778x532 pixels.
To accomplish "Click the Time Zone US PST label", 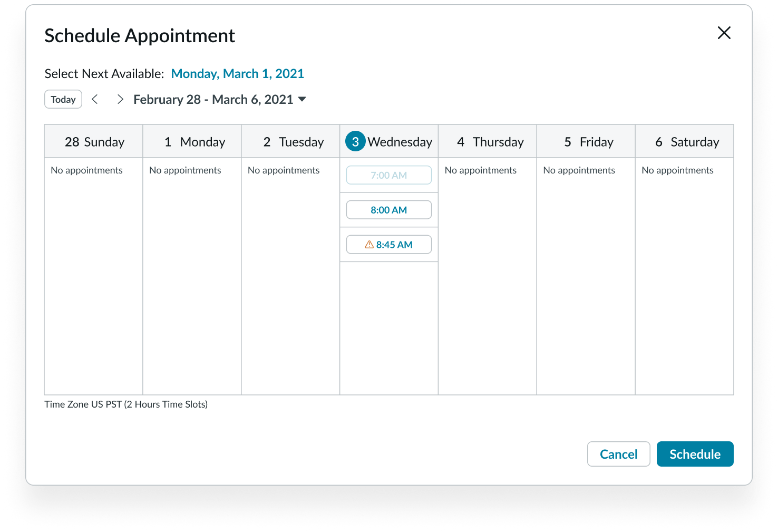I will [x=126, y=404].
